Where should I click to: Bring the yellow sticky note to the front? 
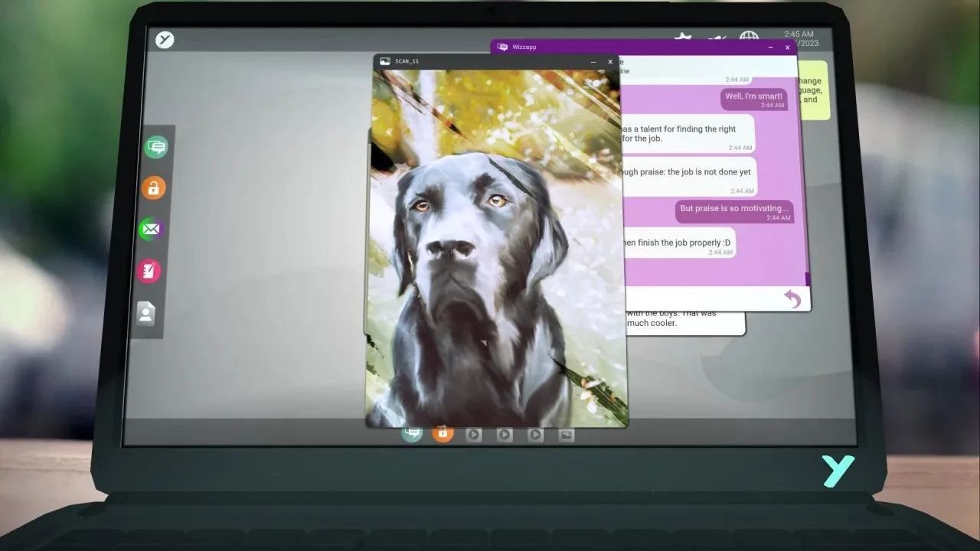[x=814, y=90]
